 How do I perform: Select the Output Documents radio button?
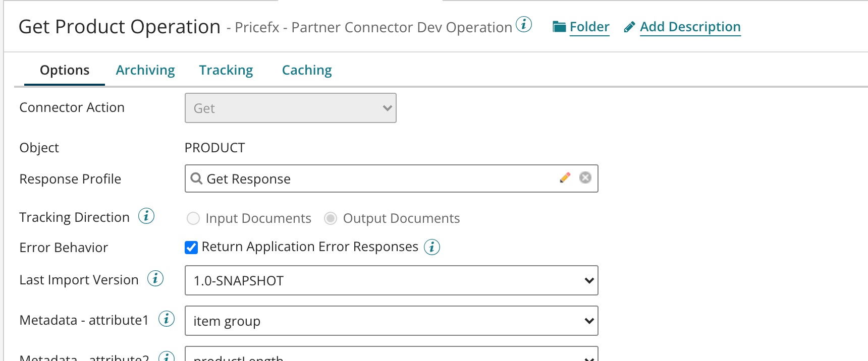point(331,218)
